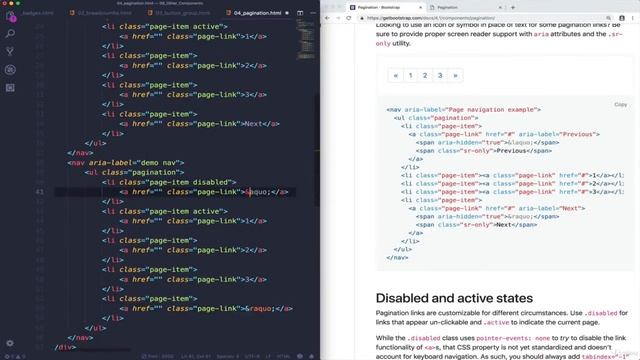Viewport: 640px width, 360px height.
Task: Click the &raquo; entity in last page-link
Action: point(260,309)
